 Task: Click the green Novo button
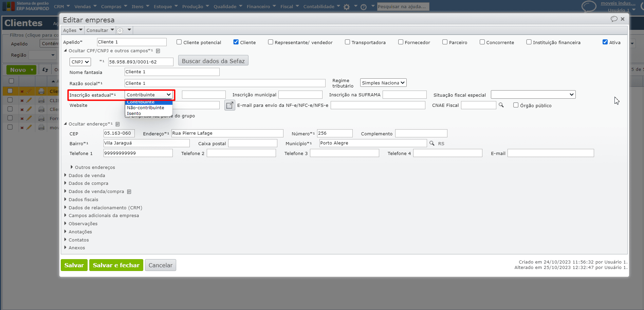click(21, 70)
